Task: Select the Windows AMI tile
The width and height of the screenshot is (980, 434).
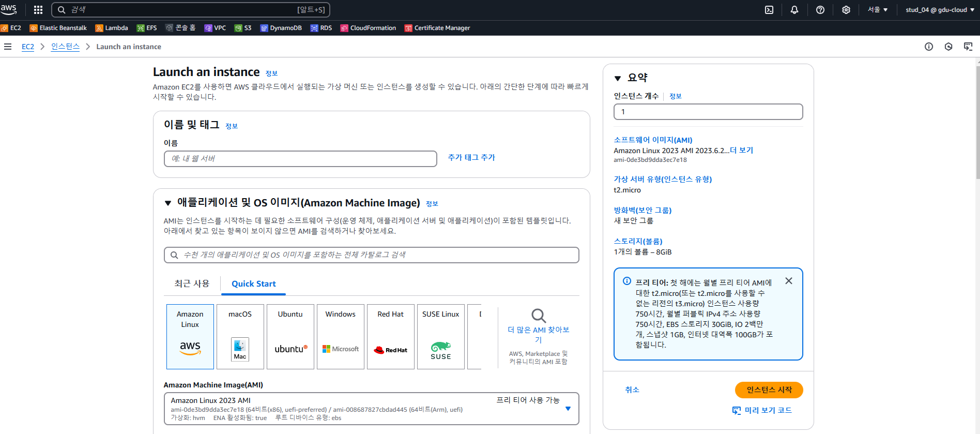Action: [x=341, y=337]
